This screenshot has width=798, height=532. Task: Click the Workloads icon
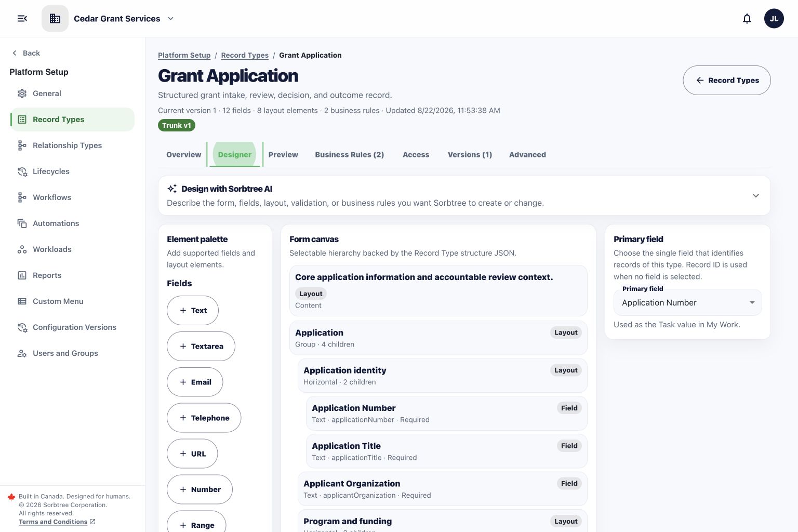point(22,249)
